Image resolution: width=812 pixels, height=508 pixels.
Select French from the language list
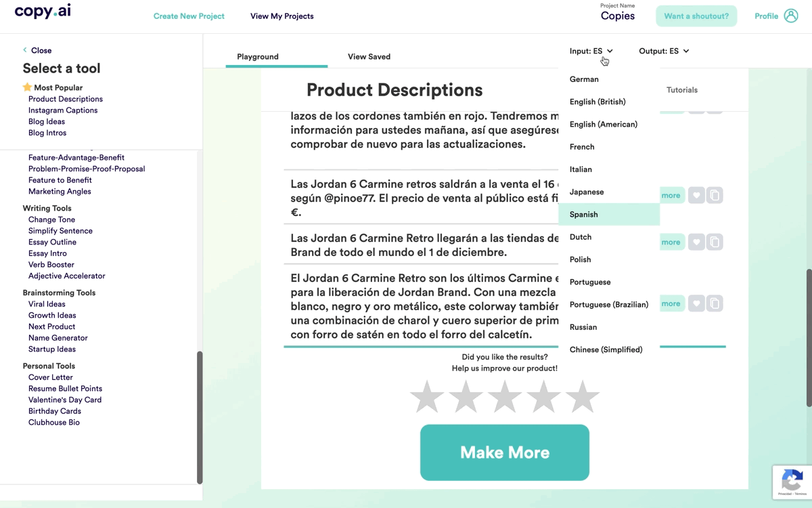coord(609,146)
